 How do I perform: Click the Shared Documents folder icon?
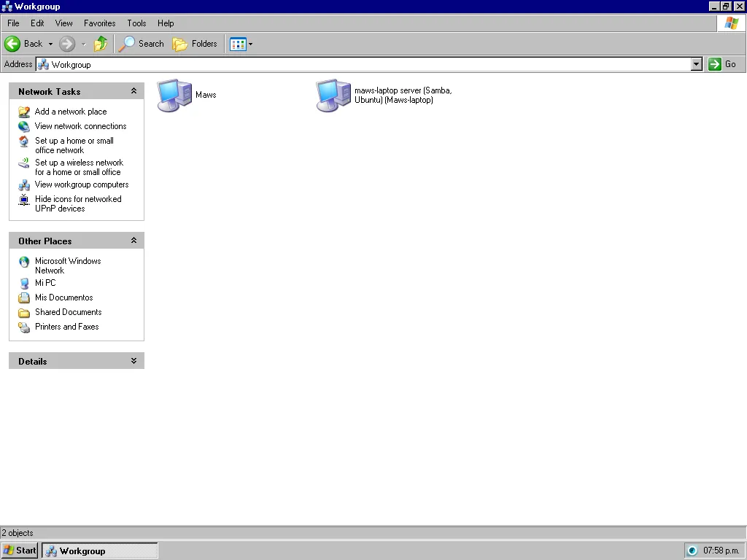point(24,314)
